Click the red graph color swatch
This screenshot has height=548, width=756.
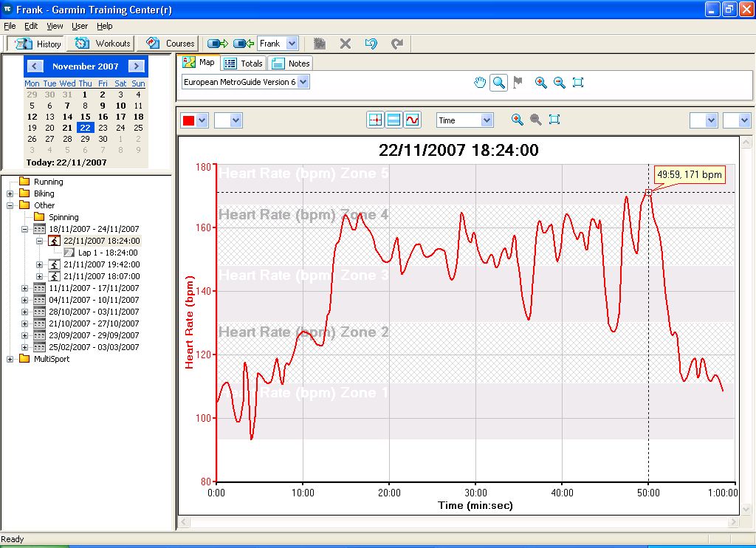pos(188,120)
